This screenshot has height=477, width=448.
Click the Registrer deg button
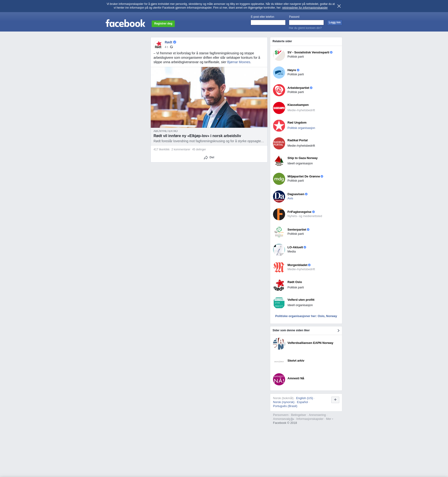tap(163, 24)
